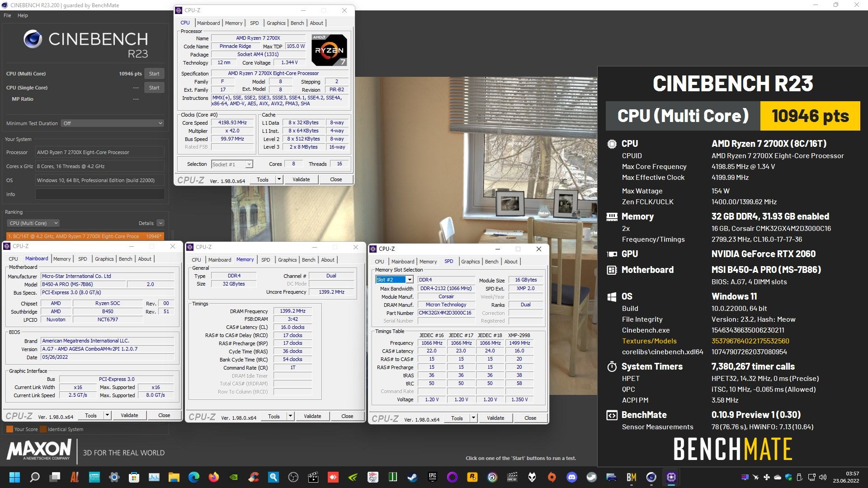The image size is (868, 488).
Task: Click taskbar clock showing 03:57
Action: 846,477
